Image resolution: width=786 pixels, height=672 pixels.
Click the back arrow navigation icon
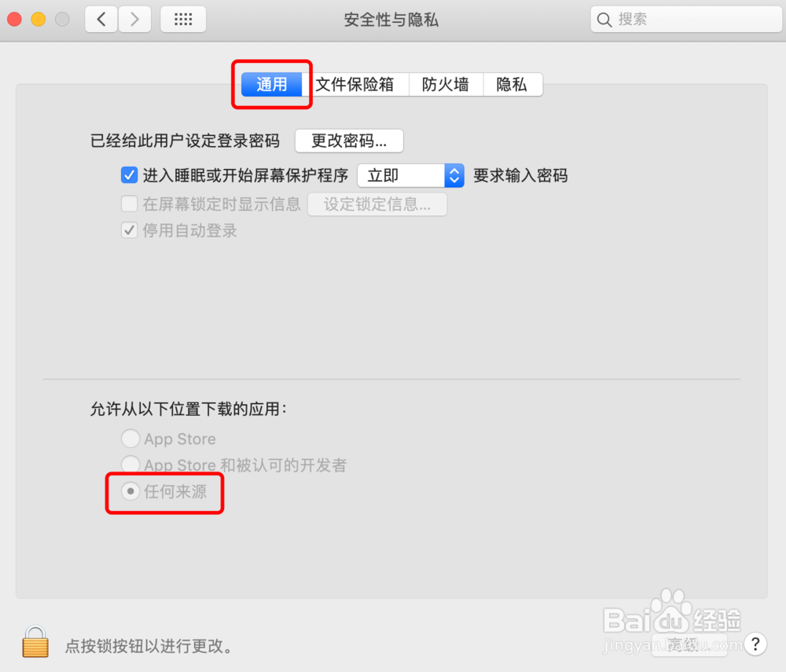[x=101, y=20]
